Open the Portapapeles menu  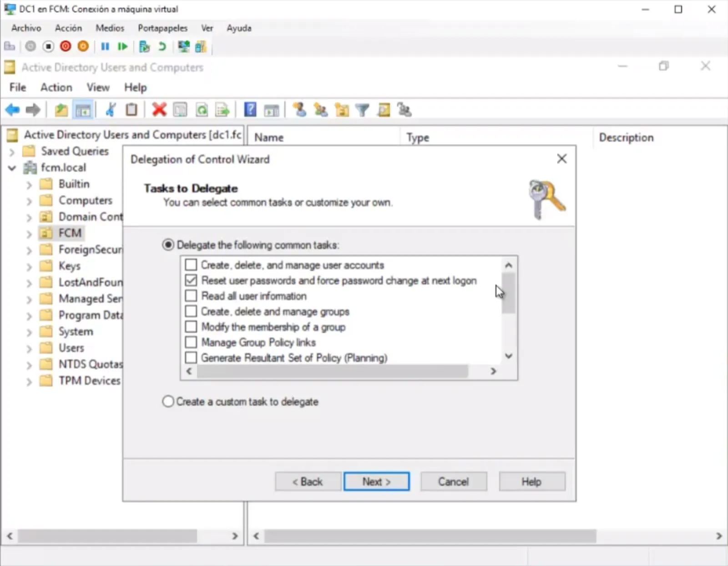(162, 28)
